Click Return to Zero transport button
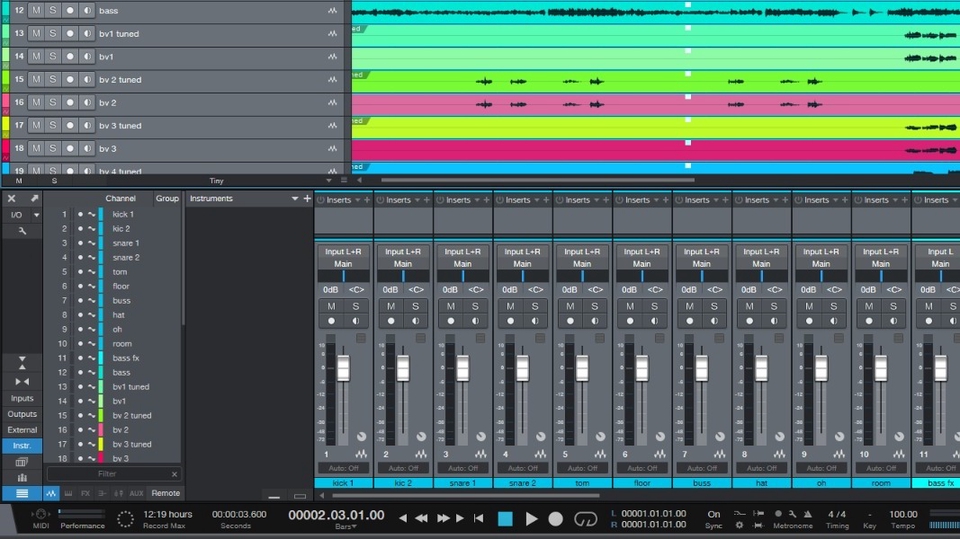This screenshot has height=539, width=960. point(479,518)
